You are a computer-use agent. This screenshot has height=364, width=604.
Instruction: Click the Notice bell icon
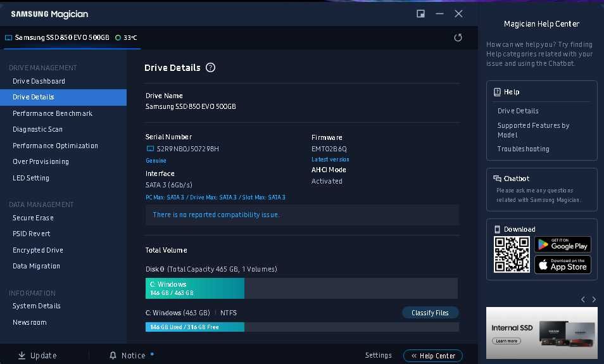(113, 355)
